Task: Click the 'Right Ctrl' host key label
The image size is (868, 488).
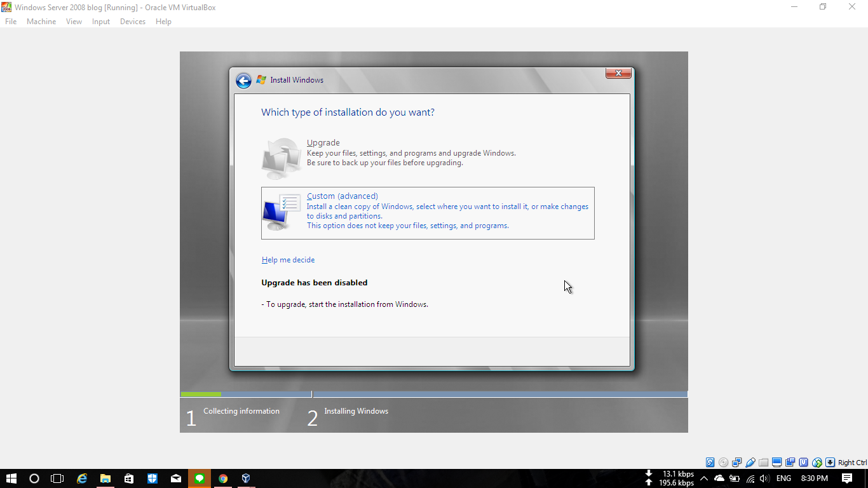Action: pos(852,463)
